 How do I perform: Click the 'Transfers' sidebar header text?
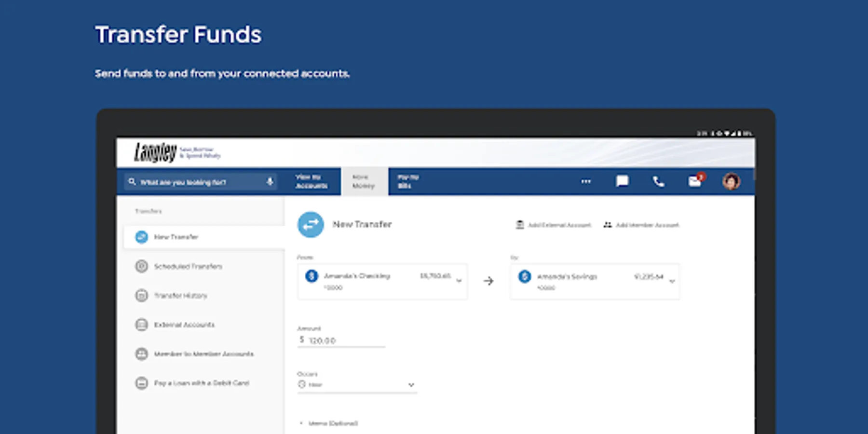pyautogui.click(x=149, y=211)
